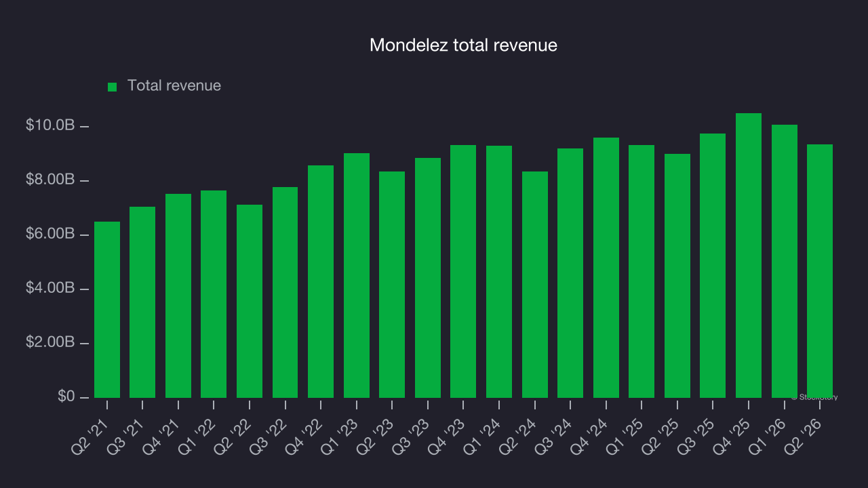
Task: Select the Q1 '26 revenue bar
Action: click(x=785, y=261)
